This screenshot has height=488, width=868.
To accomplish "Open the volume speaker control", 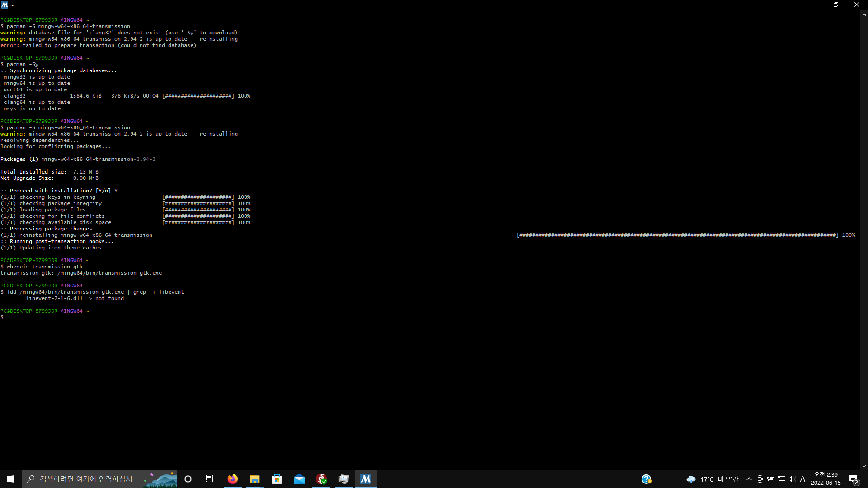I will [x=792, y=479].
